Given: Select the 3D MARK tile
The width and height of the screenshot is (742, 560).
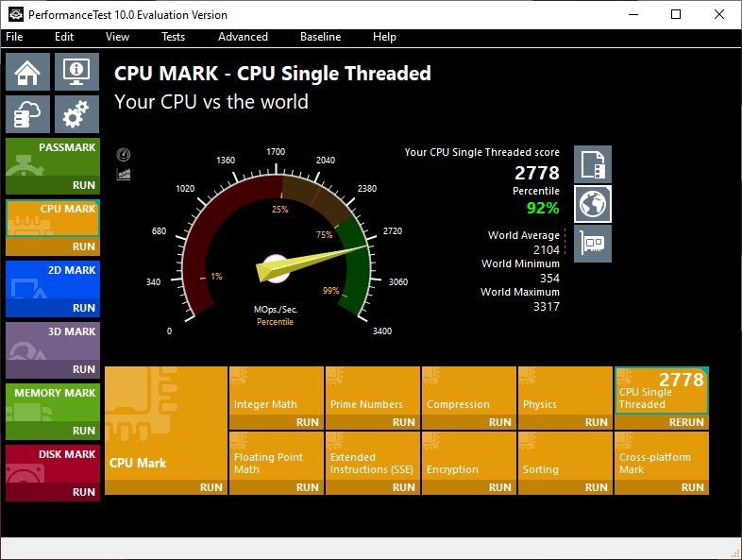Looking at the screenshot, I should [53, 341].
